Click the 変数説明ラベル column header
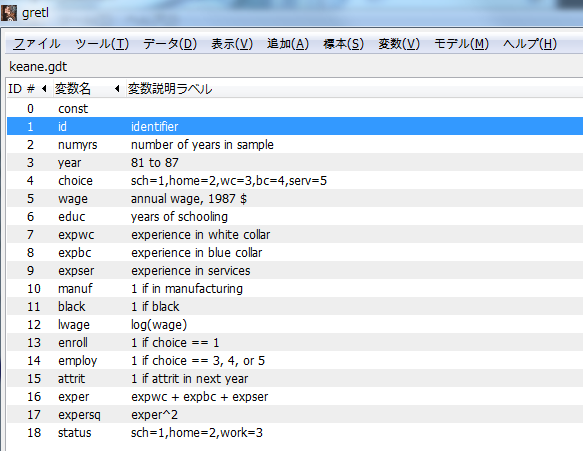Image resolution: width=583 pixels, height=451 pixels. [170, 89]
